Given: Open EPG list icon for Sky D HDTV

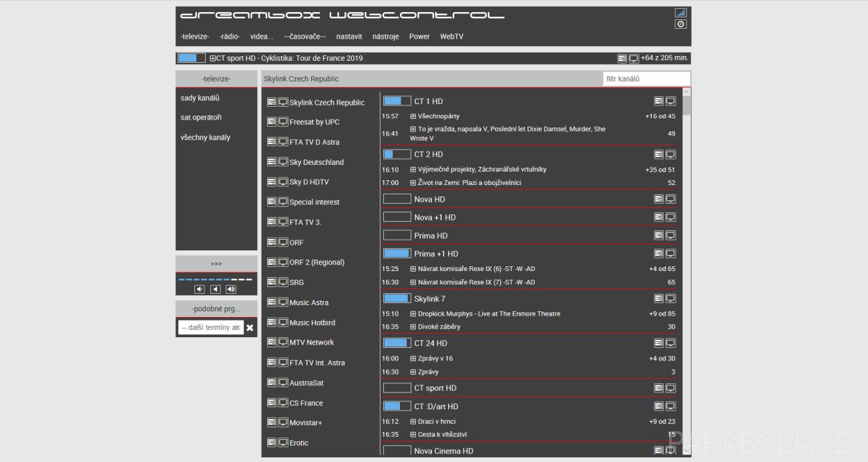Looking at the screenshot, I should pyautogui.click(x=272, y=182).
